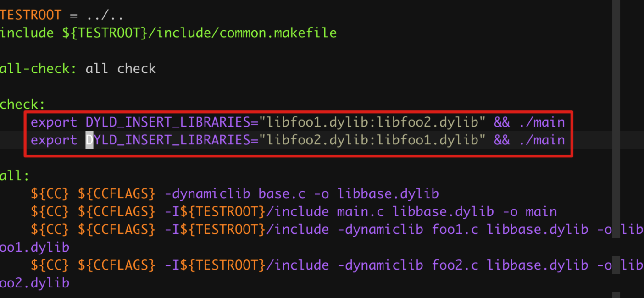Click the ${CCFLAGS} variable in first compile line
Image resolution: width=644 pixels, height=298 pixels.
click(x=117, y=194)
